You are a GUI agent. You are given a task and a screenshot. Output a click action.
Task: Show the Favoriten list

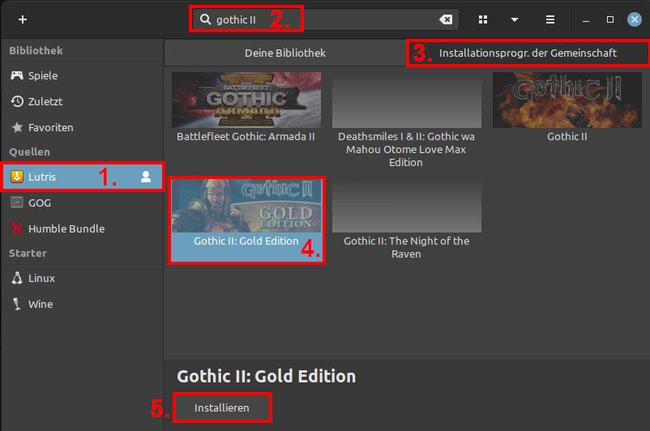click(x=82, y=127)
